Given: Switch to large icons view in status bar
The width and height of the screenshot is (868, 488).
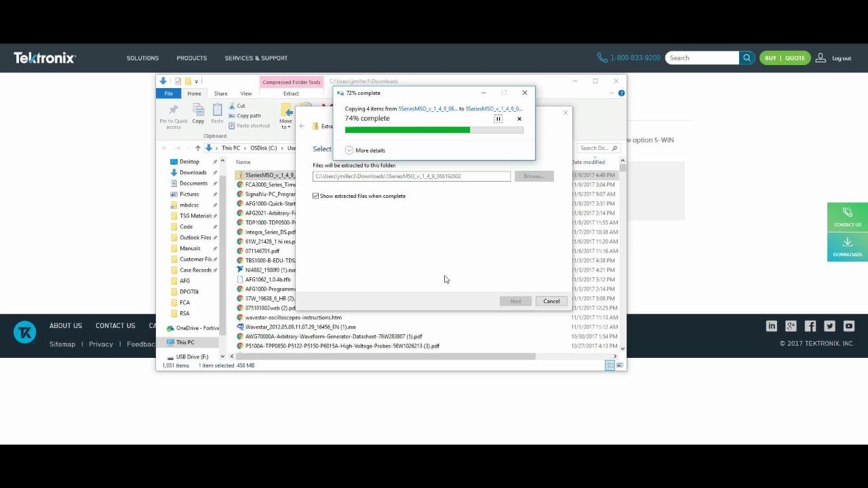Looking at the screenshot, I should coord(620,365).
